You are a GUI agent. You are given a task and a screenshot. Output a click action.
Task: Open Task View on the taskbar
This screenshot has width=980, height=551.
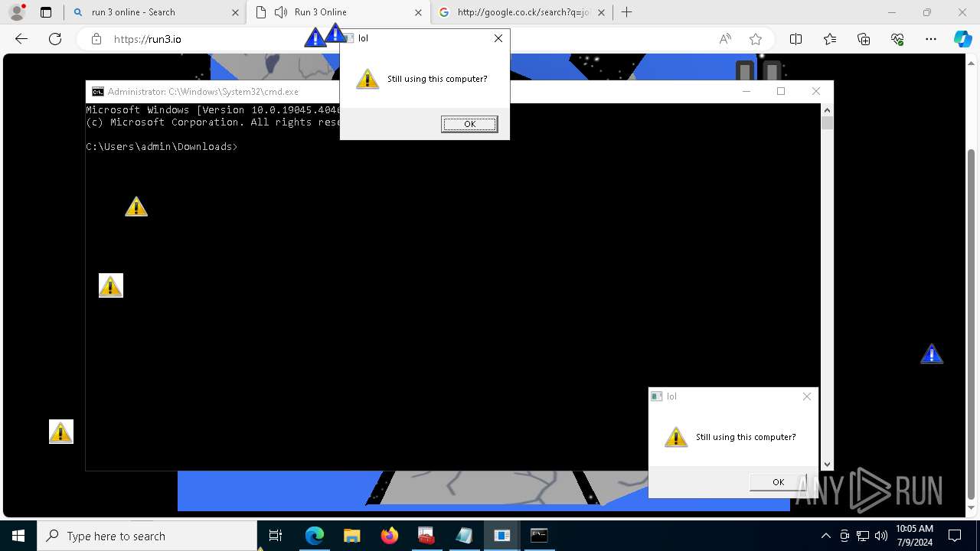276,536
